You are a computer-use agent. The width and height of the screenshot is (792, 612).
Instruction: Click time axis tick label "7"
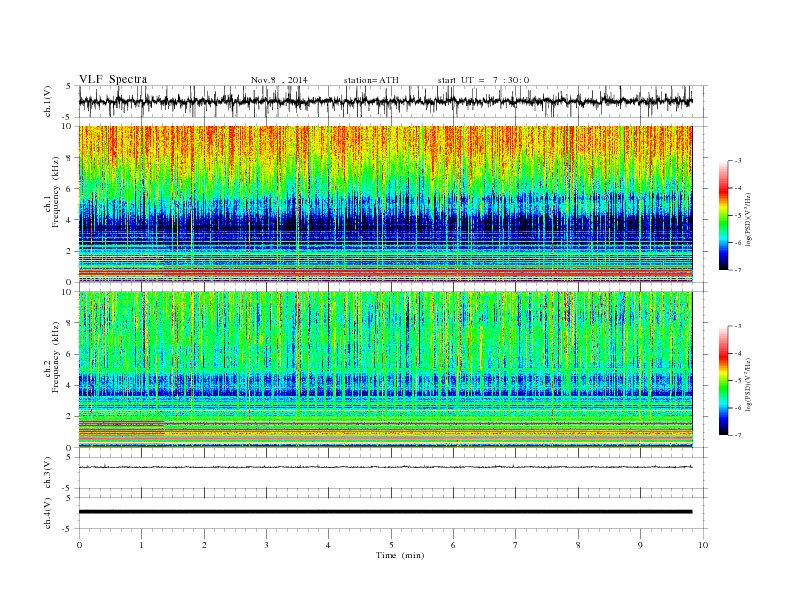point(516,545)
